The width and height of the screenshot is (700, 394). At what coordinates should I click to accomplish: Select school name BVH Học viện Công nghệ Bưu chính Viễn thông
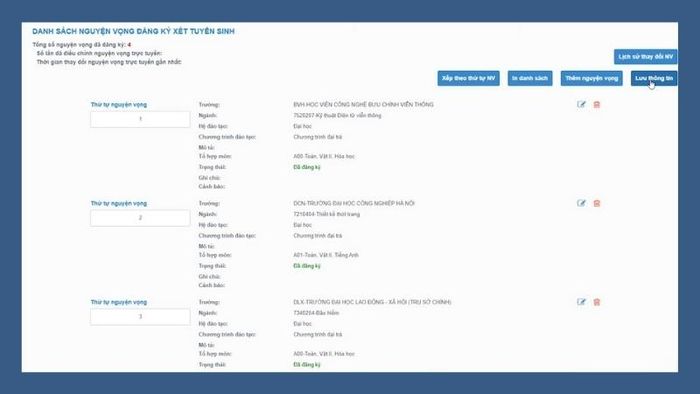(x=363, y=104)
